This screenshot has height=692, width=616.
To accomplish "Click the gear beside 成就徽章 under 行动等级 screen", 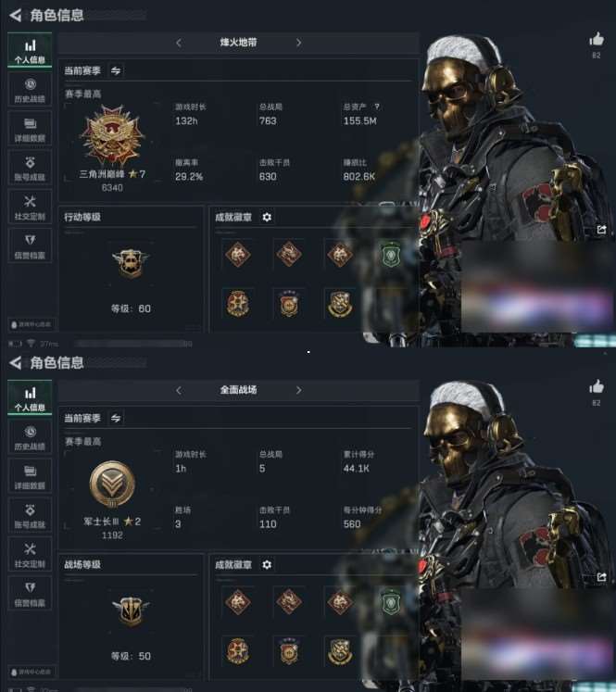I will [x=267, y=217].
